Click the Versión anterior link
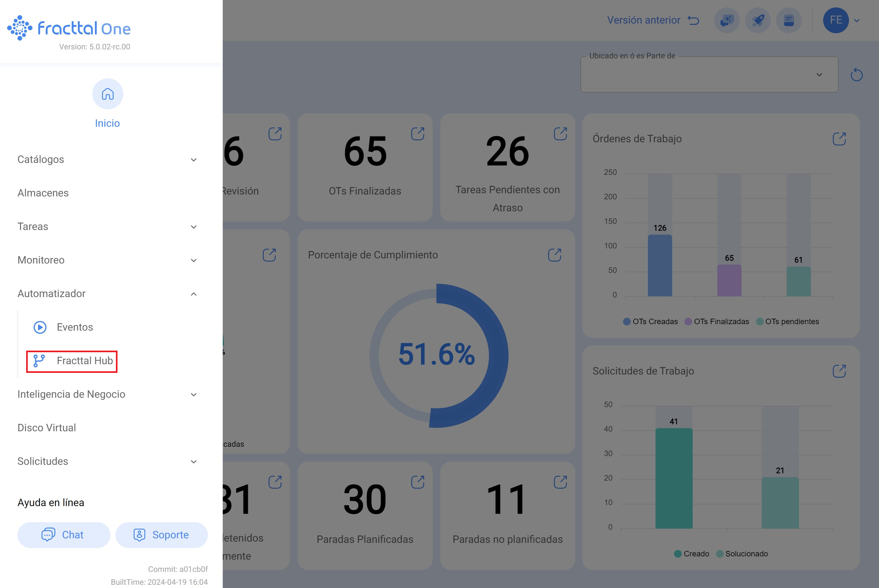Image resolution: width=879 pixels, height=588 pixels. pyautogui.click(x=644, y=20)
